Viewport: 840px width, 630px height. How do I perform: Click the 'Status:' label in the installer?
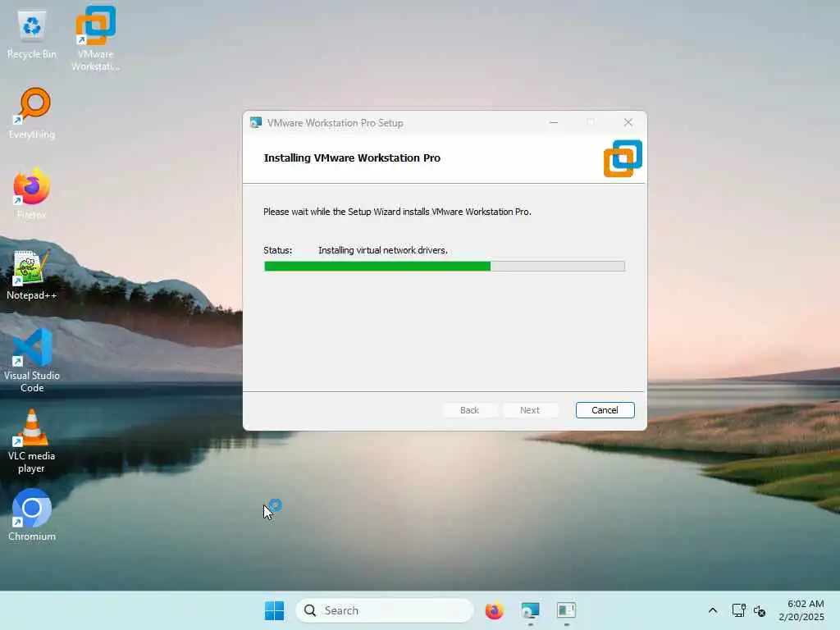coord(277,250)
